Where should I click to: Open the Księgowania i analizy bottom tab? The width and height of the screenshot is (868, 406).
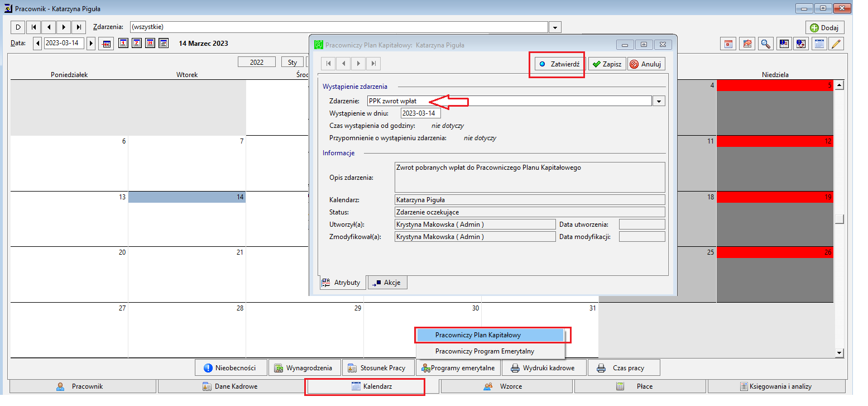pyautogui.click(x=776, y=386)
